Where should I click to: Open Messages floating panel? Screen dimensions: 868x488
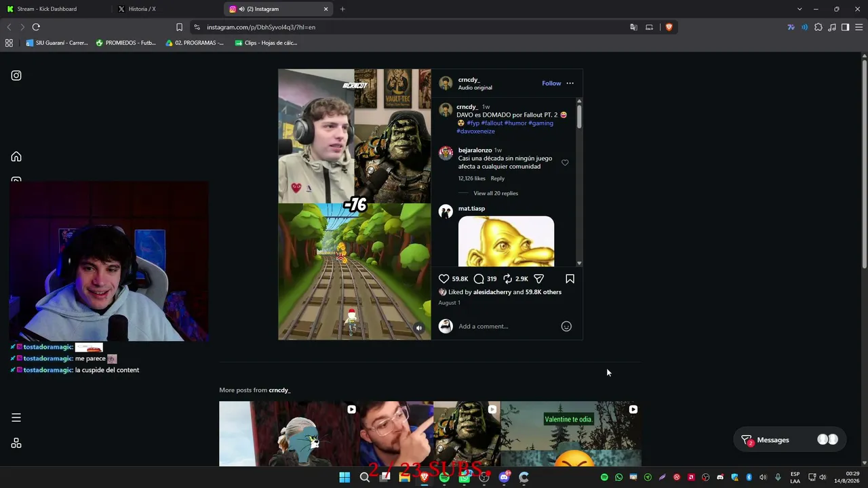coord(789,440)
